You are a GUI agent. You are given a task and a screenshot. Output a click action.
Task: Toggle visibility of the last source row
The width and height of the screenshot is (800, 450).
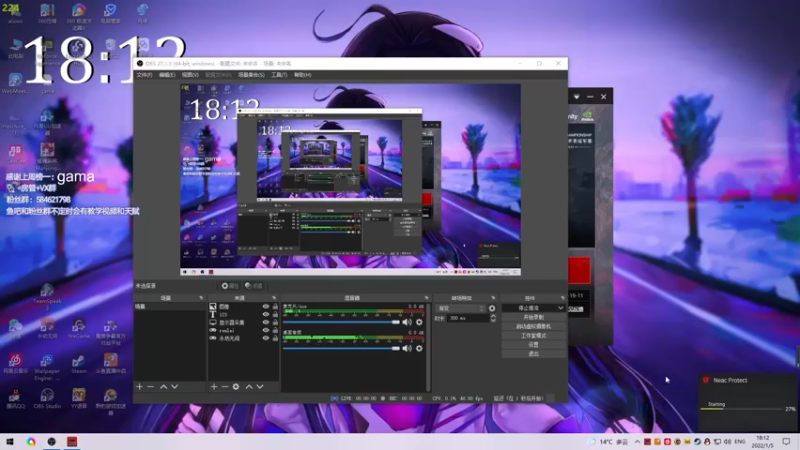click(x=266, y=338)
